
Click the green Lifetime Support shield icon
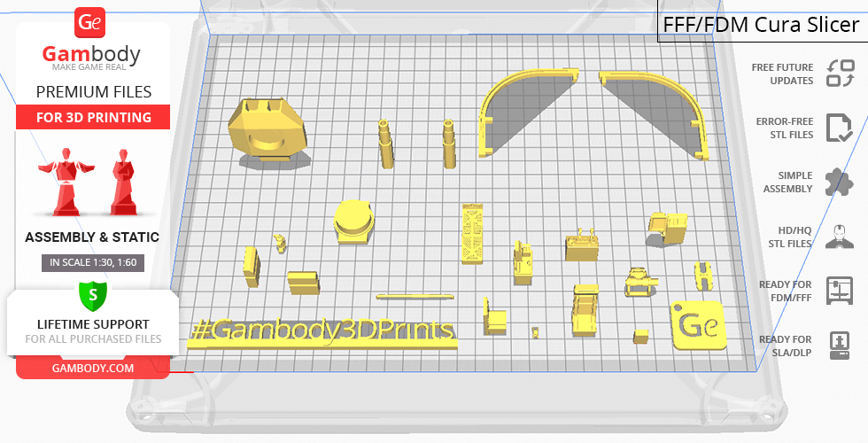93,296
